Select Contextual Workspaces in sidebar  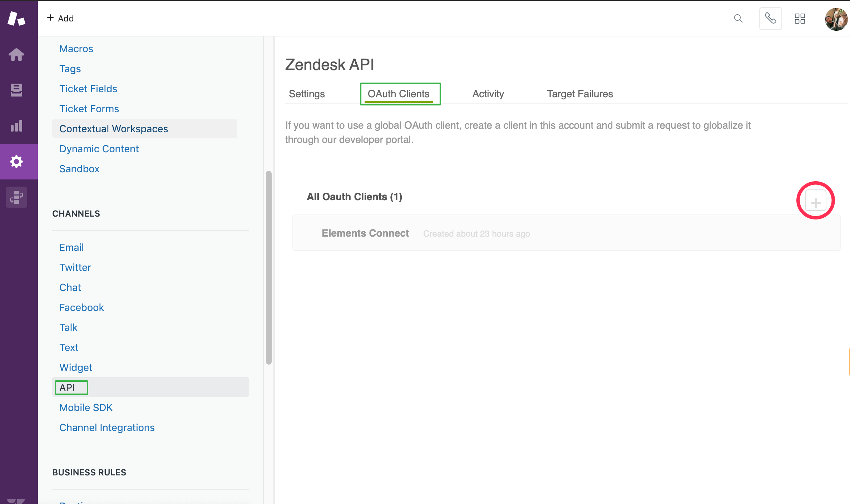[x=114, y=129]
